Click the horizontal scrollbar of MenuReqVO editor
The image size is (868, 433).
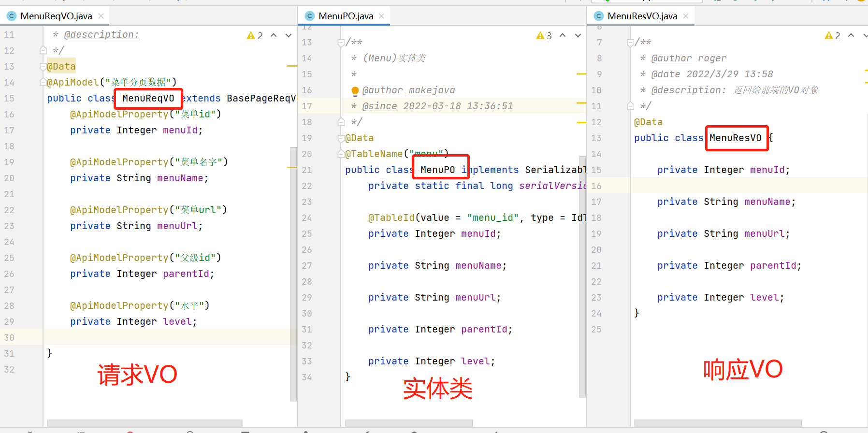pos(144,423)
